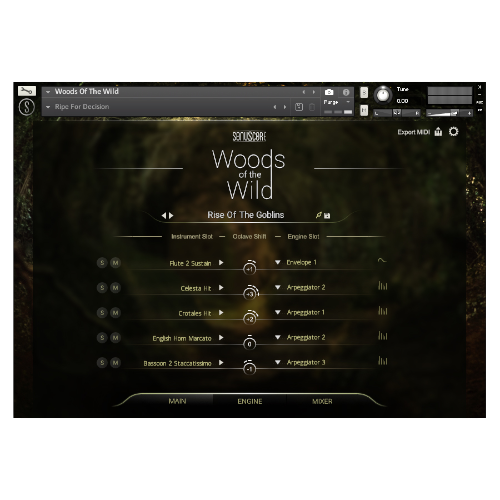
Task: Save the Rise Of The Goblins preset
Action: 327,216
